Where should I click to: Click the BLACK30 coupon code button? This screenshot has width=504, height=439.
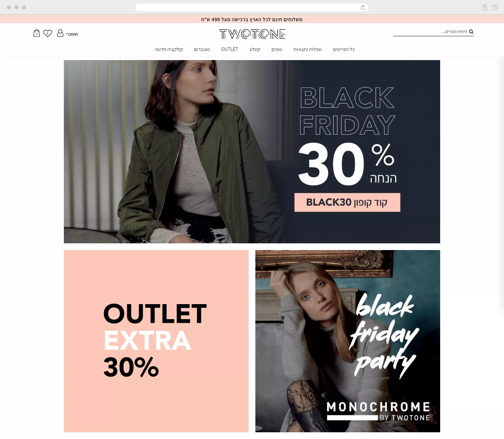pos(347,202)
